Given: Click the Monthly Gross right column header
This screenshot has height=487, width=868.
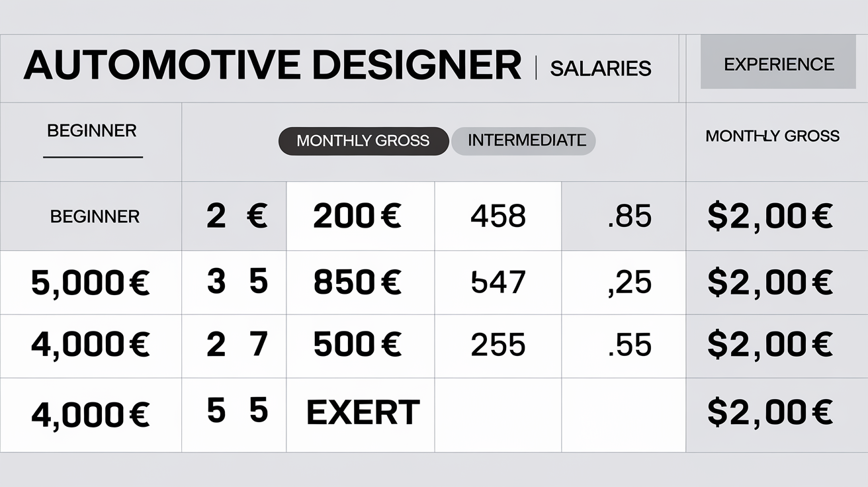Looking at the screenshot, I should point(772,136).
